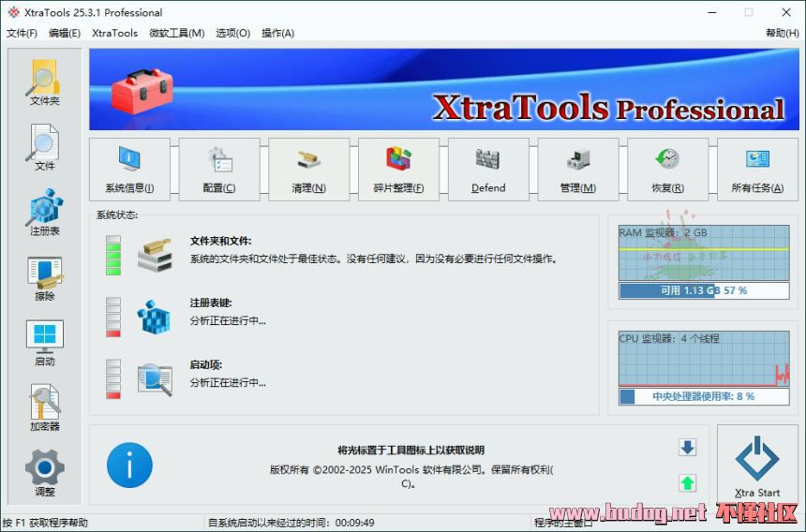The image size is (806, 532).
Task: Switch to the 系统信息 tab
Action: pos(129,170)
